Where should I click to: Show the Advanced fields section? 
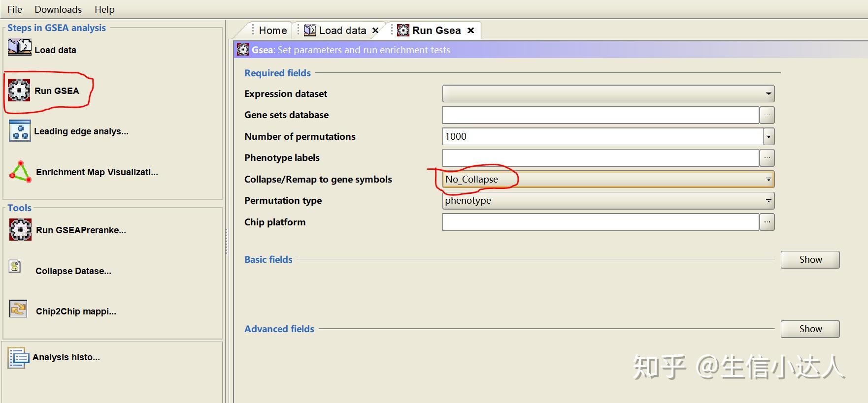tap(810, 329)
